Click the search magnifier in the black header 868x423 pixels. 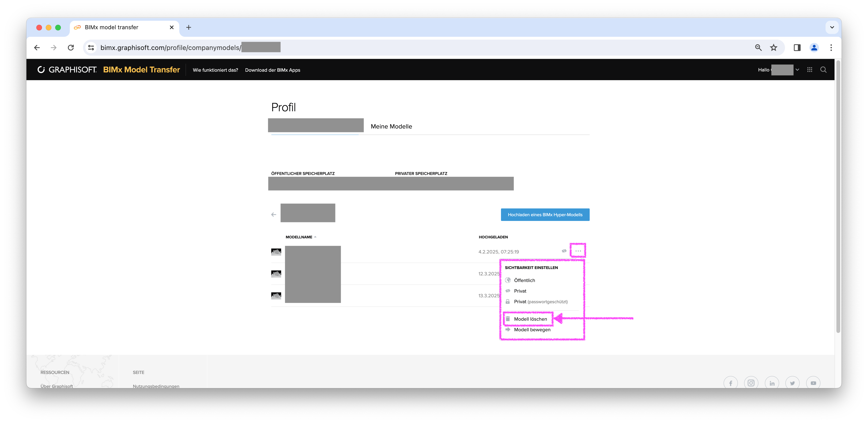pyautogui.click(x=823, y=70)
